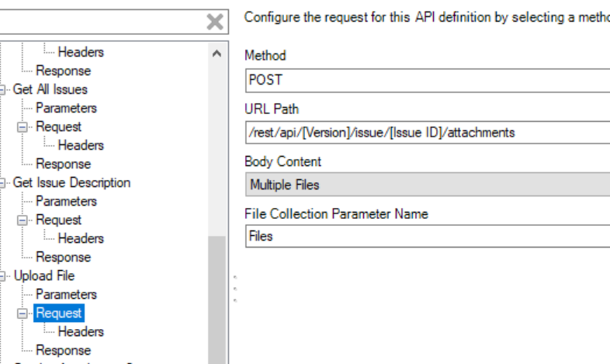
Task: Collapse the Request node under Get Issue Description
Action: [22, 220]
